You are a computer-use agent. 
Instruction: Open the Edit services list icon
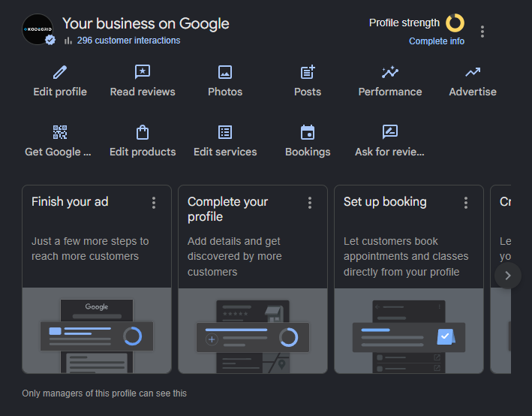click(x=225, y=132)
